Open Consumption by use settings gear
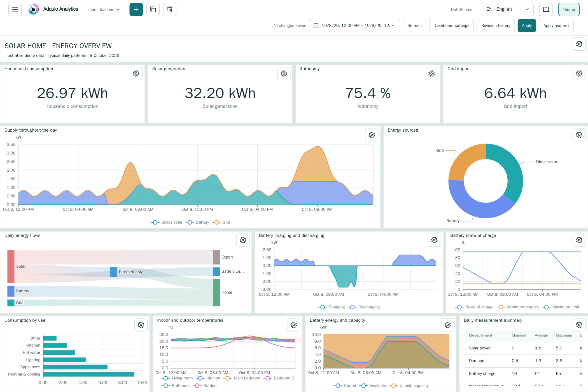 point(141,325)
